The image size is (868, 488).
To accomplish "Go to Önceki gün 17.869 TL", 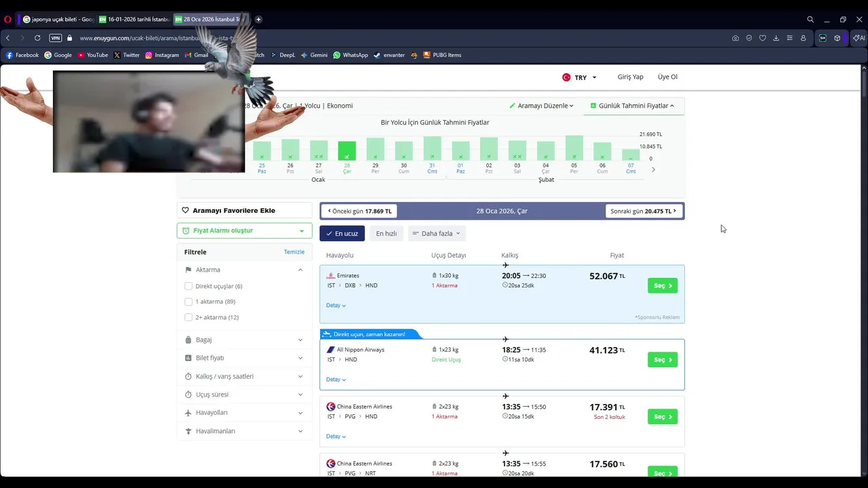I will (x=359, y=211).
